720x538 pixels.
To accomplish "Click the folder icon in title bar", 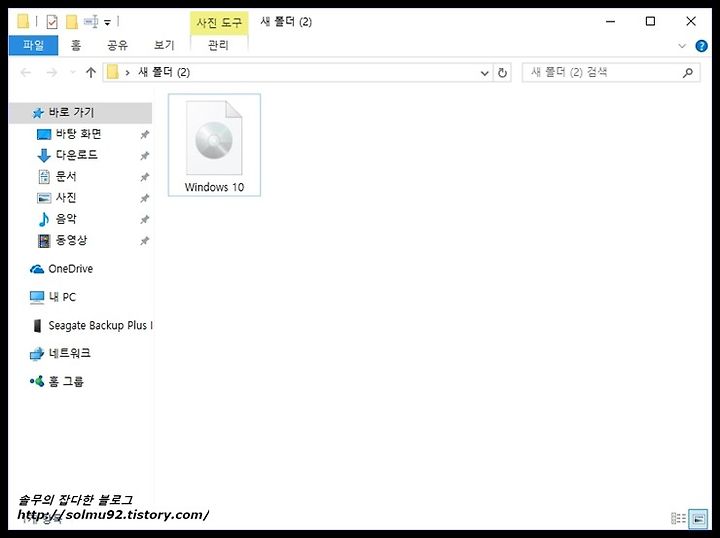I will [23, 22].
